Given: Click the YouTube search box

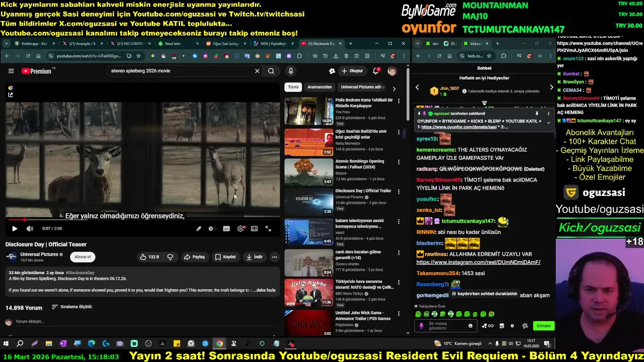Looking at the screenshot, I should pos(179,71).
